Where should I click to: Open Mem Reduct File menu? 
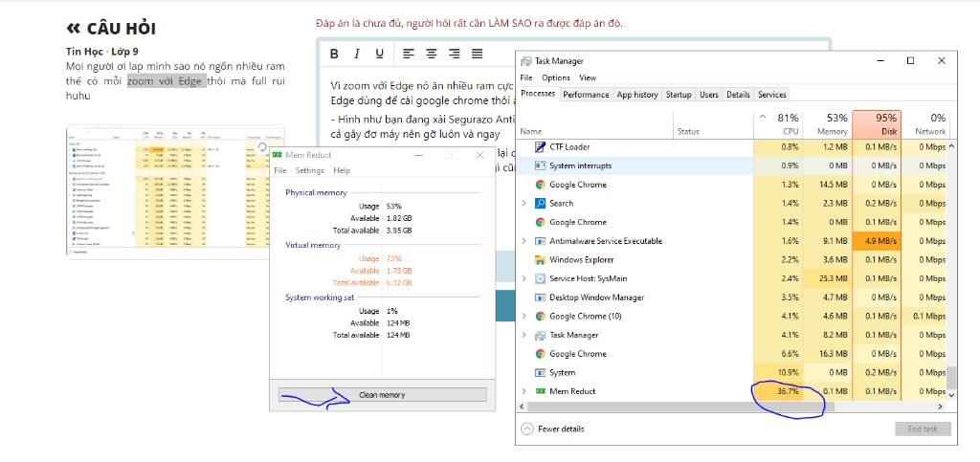click(x=280, y=170)
